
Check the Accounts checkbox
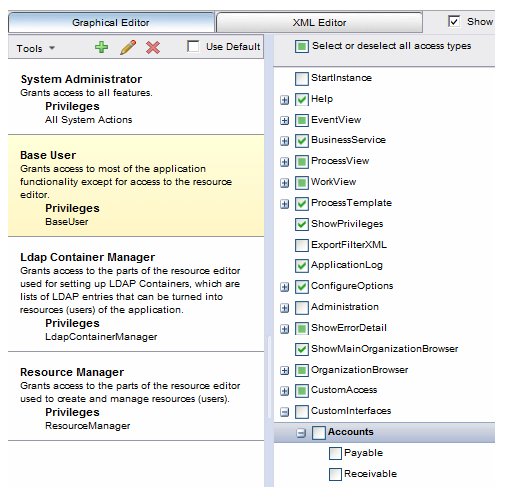[x=318, y=433]
